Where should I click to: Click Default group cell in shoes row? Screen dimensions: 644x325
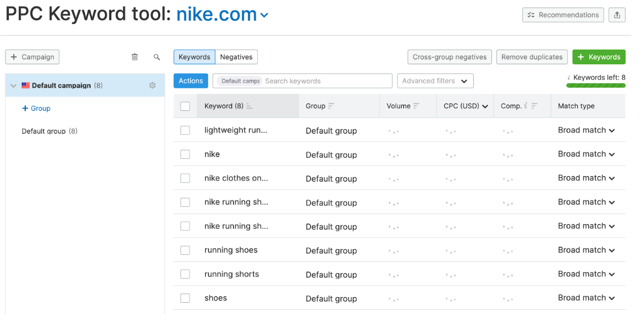pyautogui.click(x=331, y=299)
